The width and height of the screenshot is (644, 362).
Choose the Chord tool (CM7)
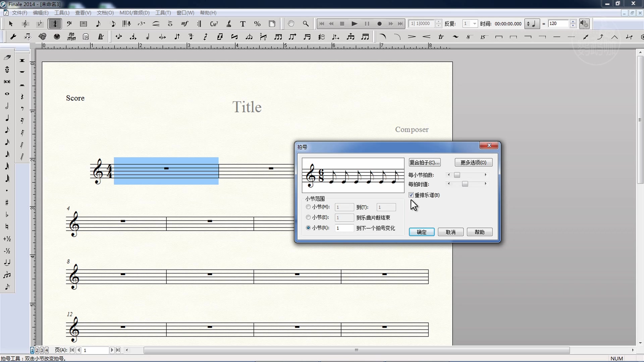coord(214,24)
